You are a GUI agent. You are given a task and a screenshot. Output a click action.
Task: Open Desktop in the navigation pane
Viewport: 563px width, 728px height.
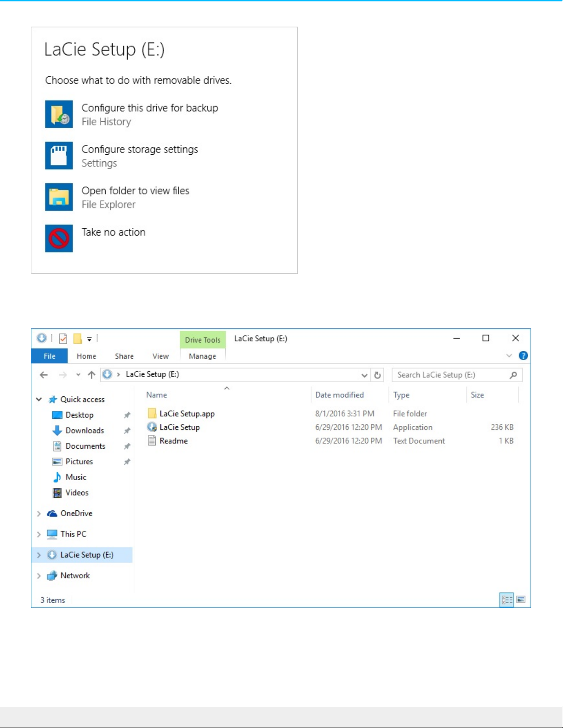[80, 415]
